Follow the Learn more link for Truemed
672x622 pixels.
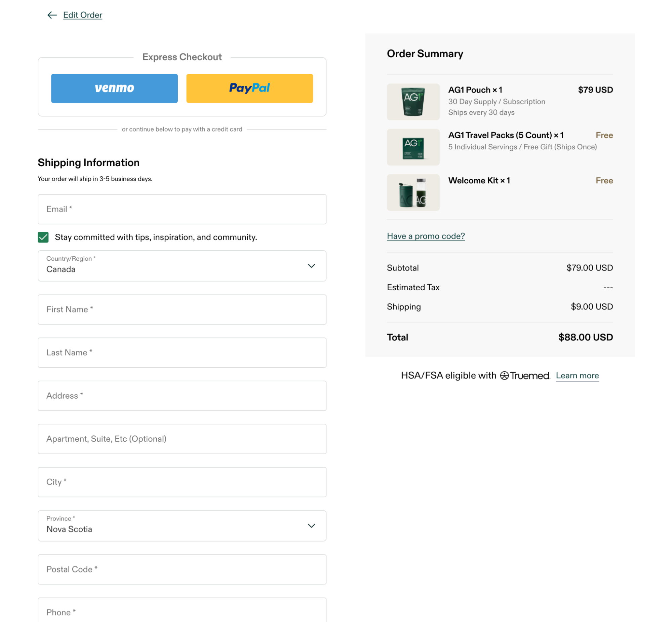(x=577, y=375)
